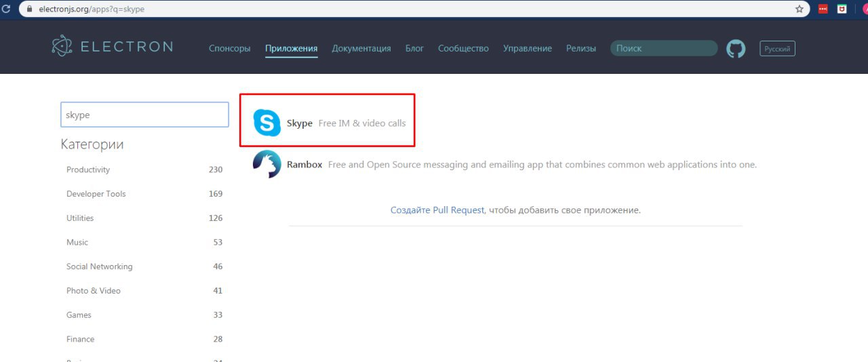
Task: Filter by the Social Networking category
Action: pyautogui.click(x=144, y=266)
